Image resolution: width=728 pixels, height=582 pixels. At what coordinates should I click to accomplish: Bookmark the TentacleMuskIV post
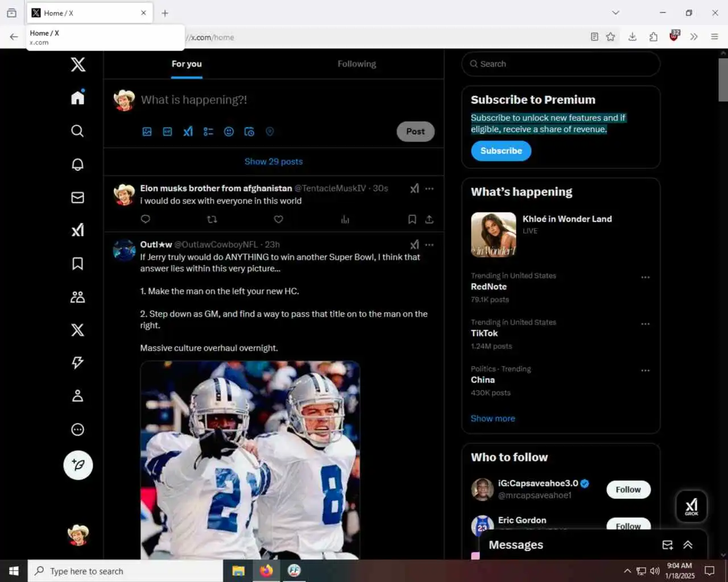[412, 219]
